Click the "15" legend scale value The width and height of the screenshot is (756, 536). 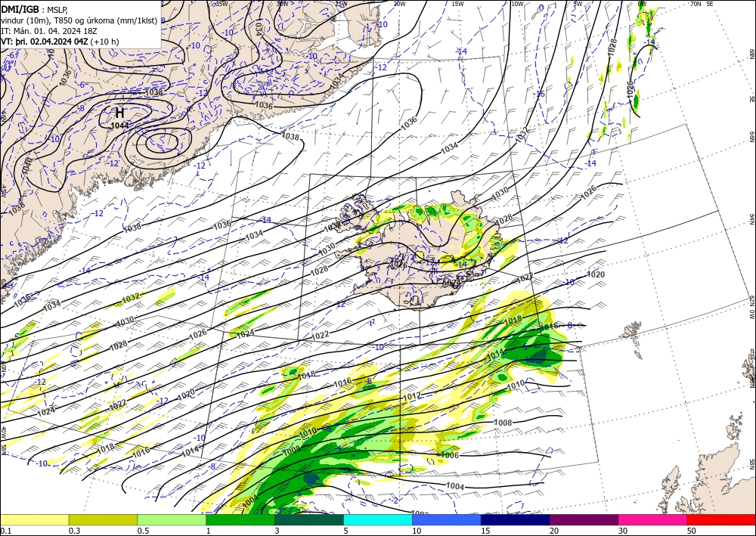click(485, 531)
